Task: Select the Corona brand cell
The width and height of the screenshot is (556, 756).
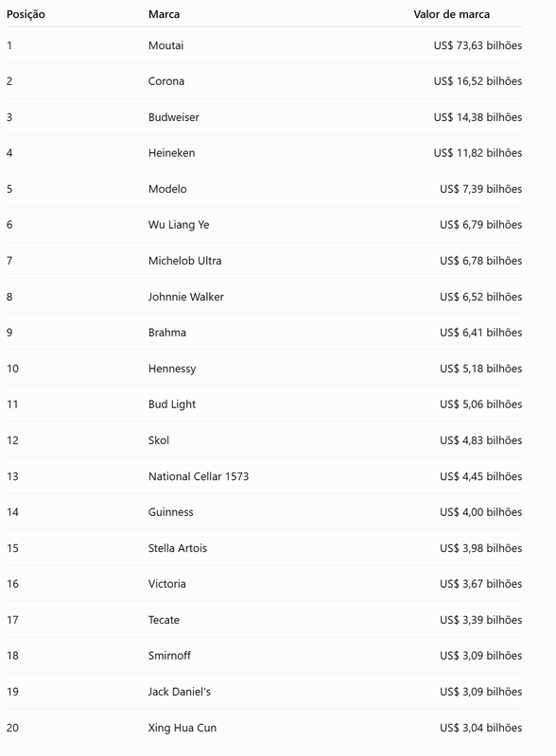Action: click(166, 81)
